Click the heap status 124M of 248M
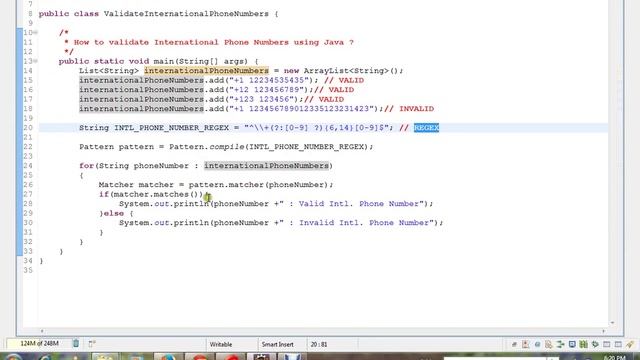This screenshot has width=640, height=360. pos(39,344)
